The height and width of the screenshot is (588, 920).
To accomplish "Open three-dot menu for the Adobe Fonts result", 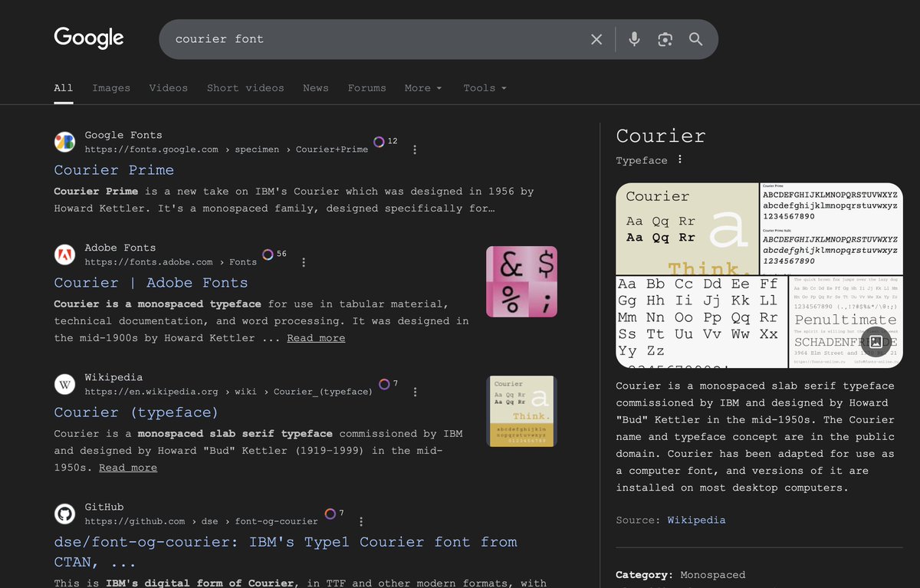I will (304, 262).
